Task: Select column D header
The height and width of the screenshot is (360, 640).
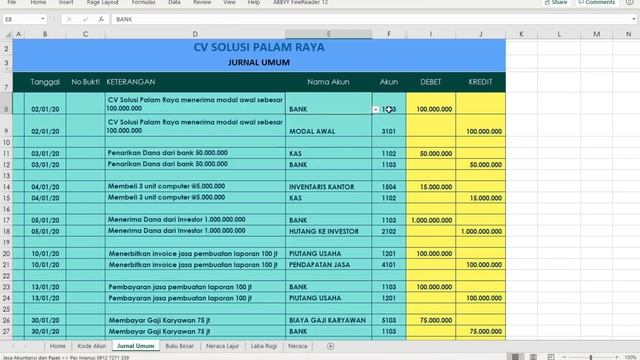Action: coord(195,34)
